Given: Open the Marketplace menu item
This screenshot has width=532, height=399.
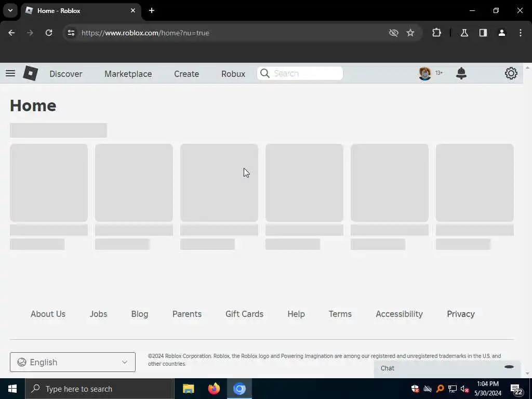Looking at the screenshot, I should tap(128, 74).
